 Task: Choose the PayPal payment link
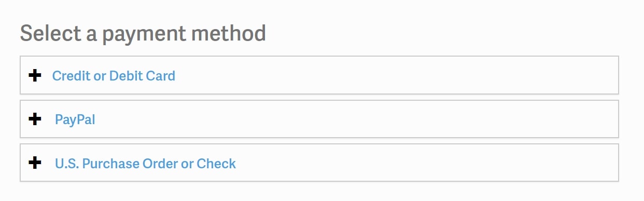pyautogui.click(x=75, y=119)
